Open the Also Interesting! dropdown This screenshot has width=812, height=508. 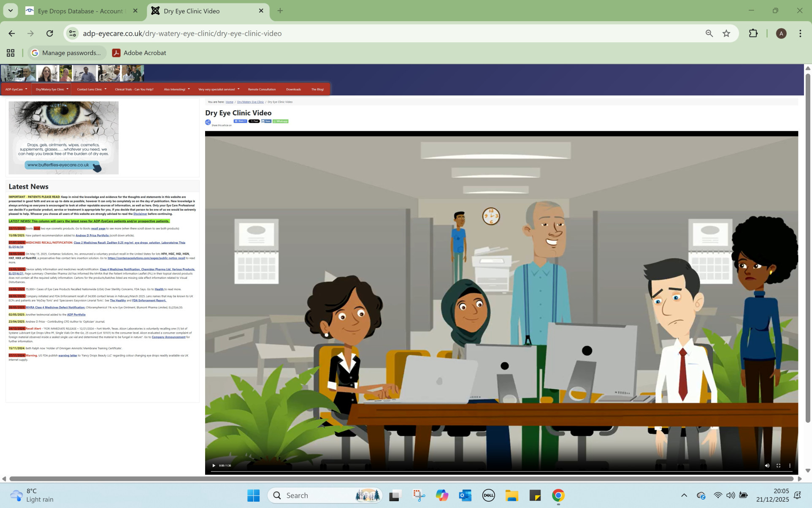coord(176,89)
